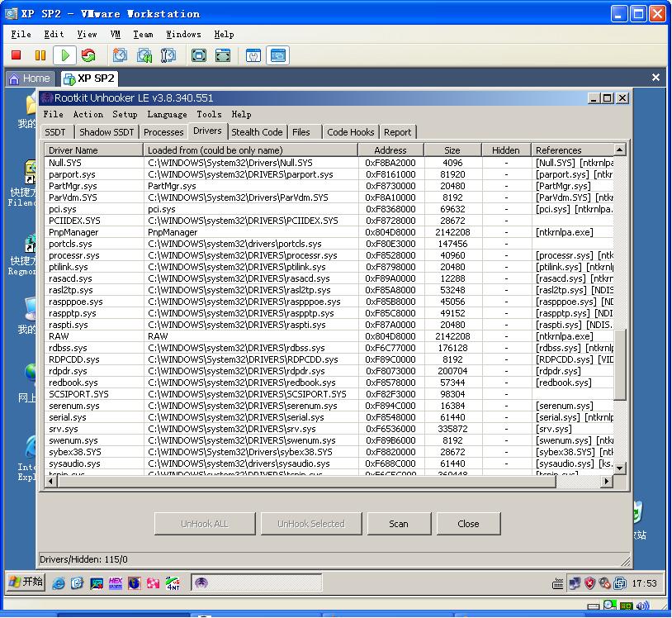This screenshot has height=618, width=672.
Task: Click the Rootkit Unhooker taskbar button
Action: tap(256, 582)
